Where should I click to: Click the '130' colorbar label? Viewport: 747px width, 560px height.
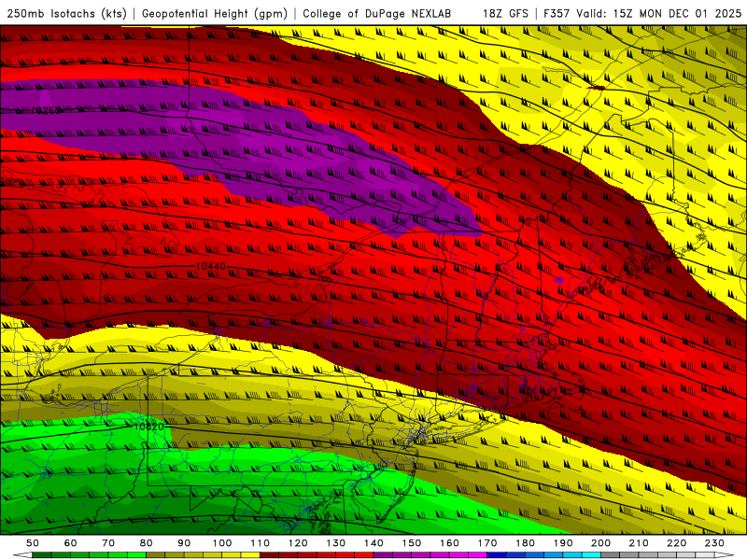coord(336,543)
